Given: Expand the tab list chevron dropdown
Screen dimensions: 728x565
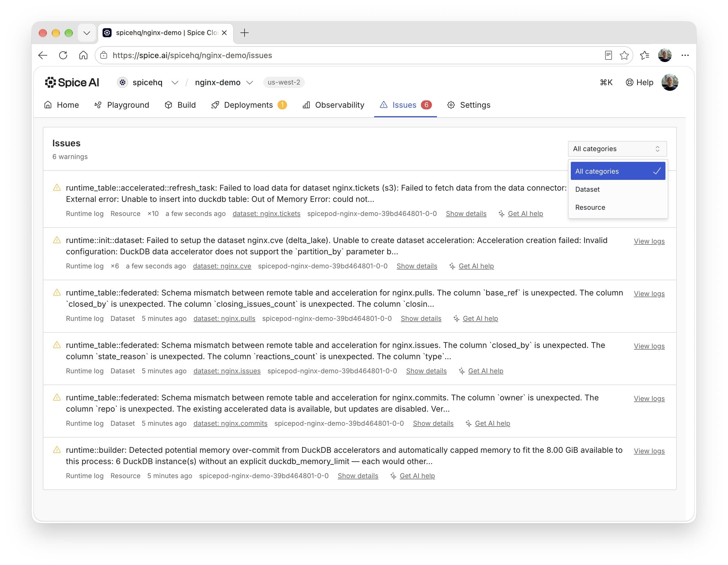Looking at the screenshot, I should 87,33.
